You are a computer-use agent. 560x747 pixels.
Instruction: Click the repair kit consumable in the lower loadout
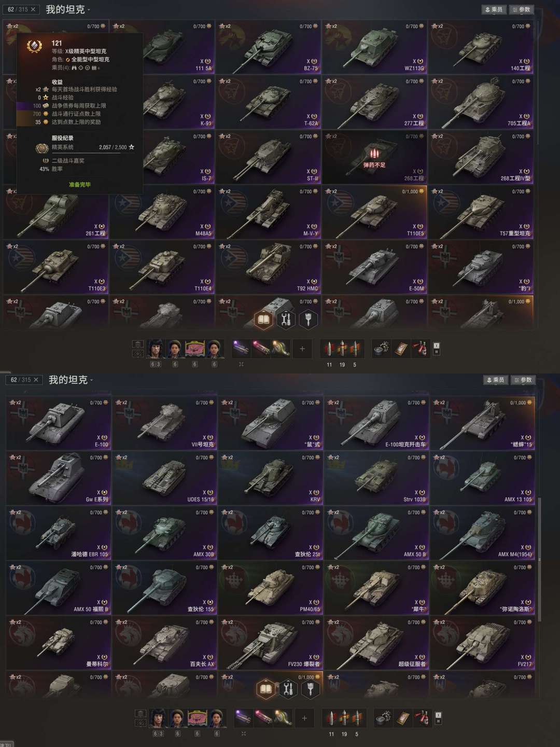pos(382,718)
